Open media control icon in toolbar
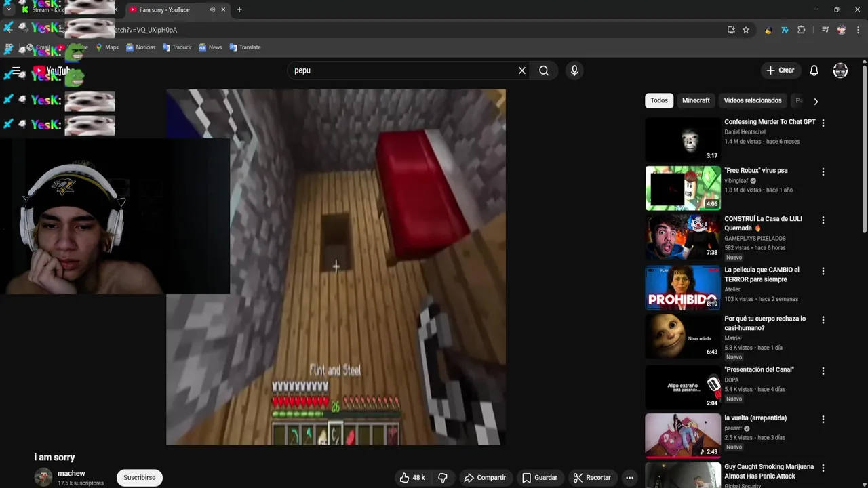Viewport: 868px width, 488px height. pos(825,30)
